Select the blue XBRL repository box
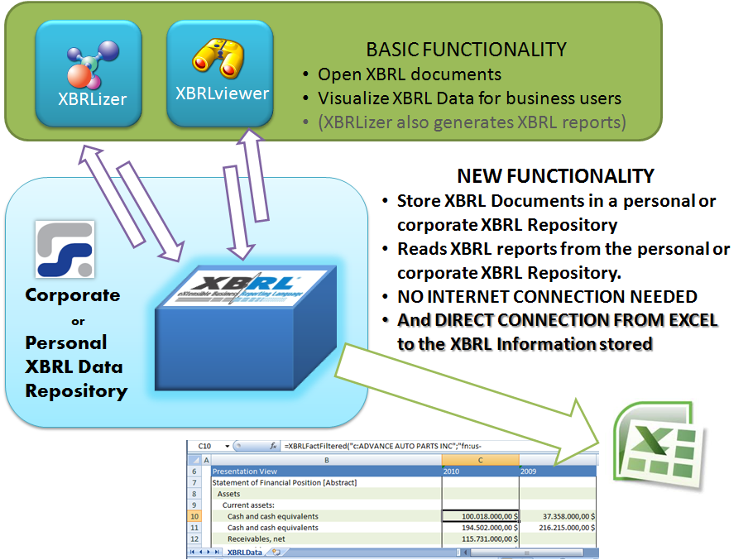Image resolution: width=748 pixels, height=560 pixels. [x=246, y=328]
